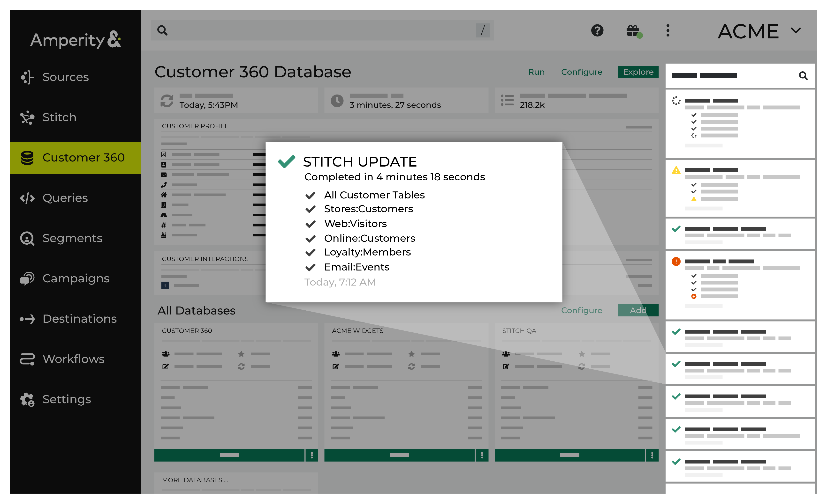Click the Stitch navigation icon
The height and width of the screenshot is (504, 827).
(28, 116)
